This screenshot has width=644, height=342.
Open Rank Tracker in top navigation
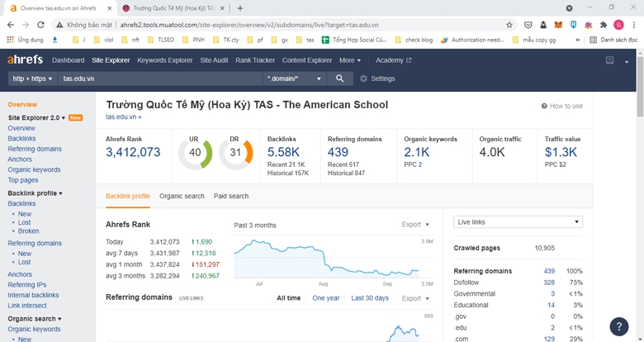click(255, 60)
